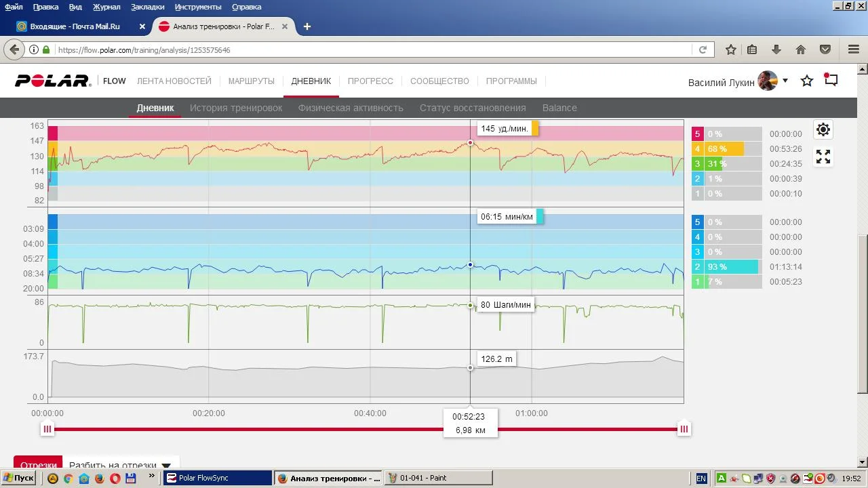The width and height of the screenshot is (868, 488).
Task: Launch Firefox from quick launch bar
Action: coord(100,478)
